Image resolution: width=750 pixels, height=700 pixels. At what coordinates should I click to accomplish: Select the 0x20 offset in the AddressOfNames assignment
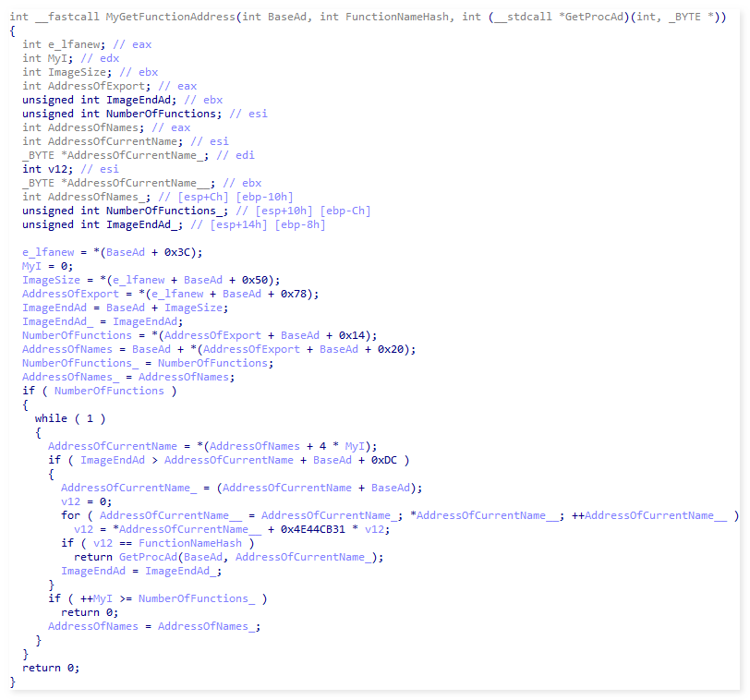click(399, 349)
